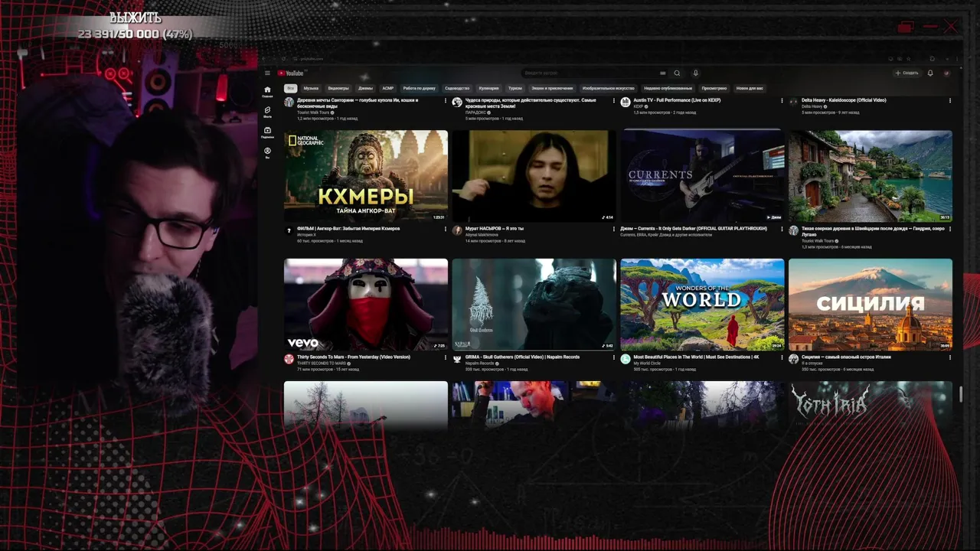Open 'Napalm Records' channel name link

coord(480,364)
